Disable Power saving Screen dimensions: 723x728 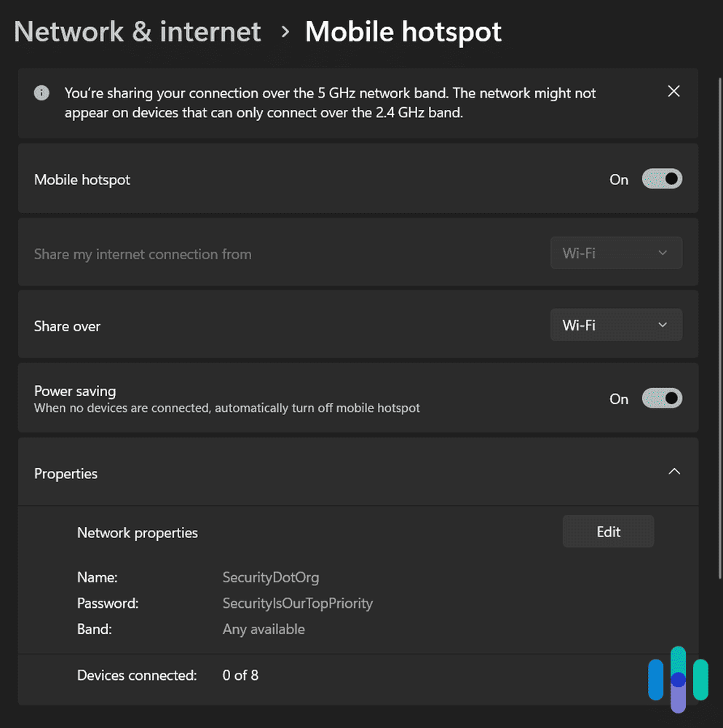(661, 398)
